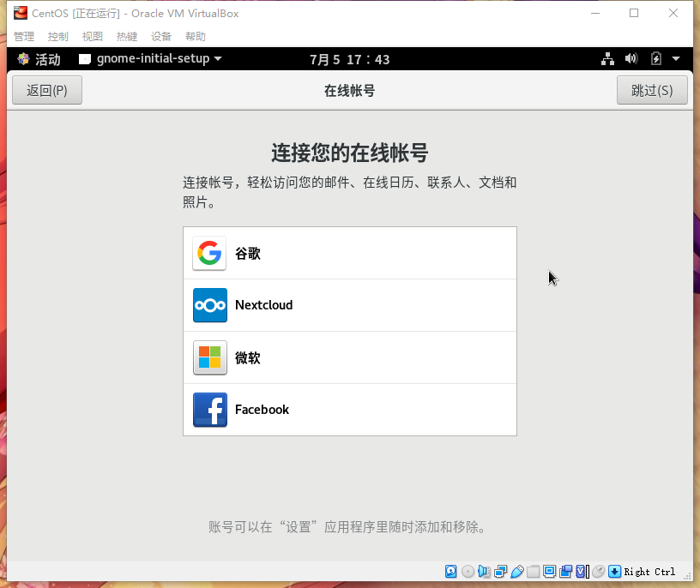Select the 微软 account row

pos(350,357)
